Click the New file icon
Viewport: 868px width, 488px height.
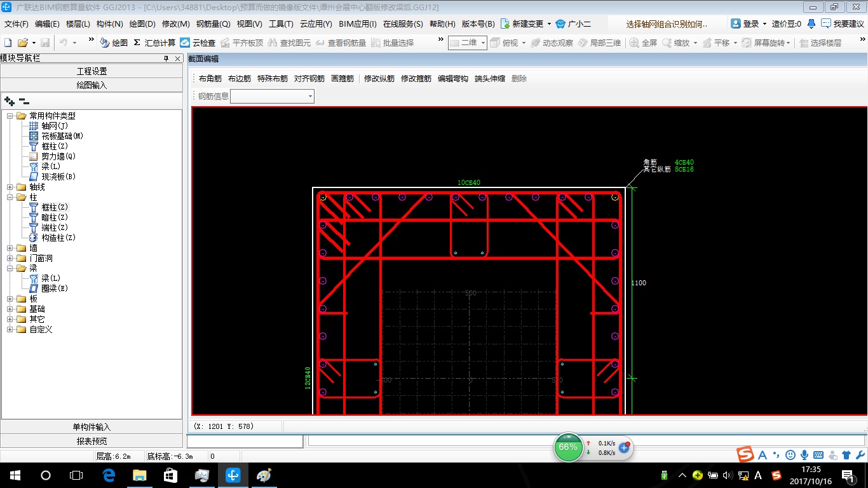click(8, 43)
